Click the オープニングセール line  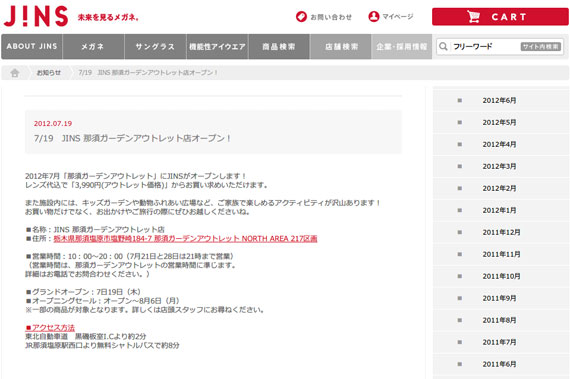click(103, 301)
